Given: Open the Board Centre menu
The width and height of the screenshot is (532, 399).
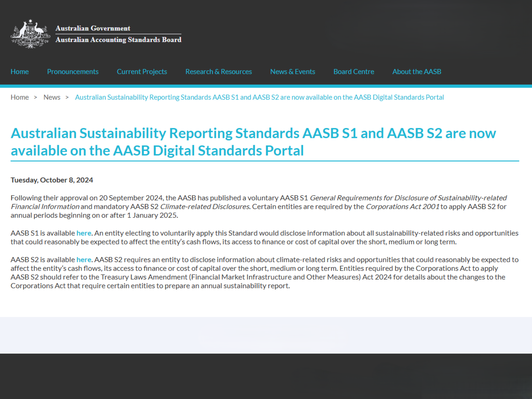Looking at the screenshot, I should [x=353, y=71].
